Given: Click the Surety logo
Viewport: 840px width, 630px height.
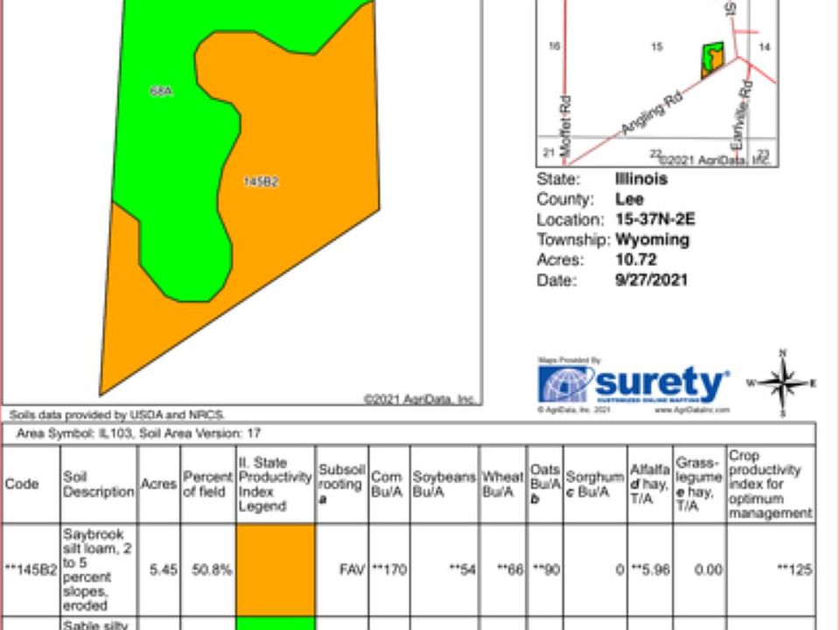Looking at the screenshot, I should click(x=633, y=383).
